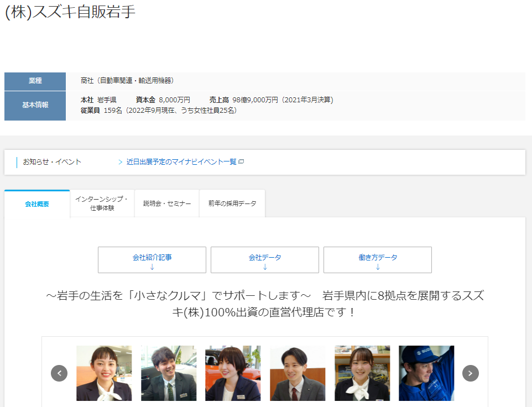Click the 業種 header cell

click(35, 81)
